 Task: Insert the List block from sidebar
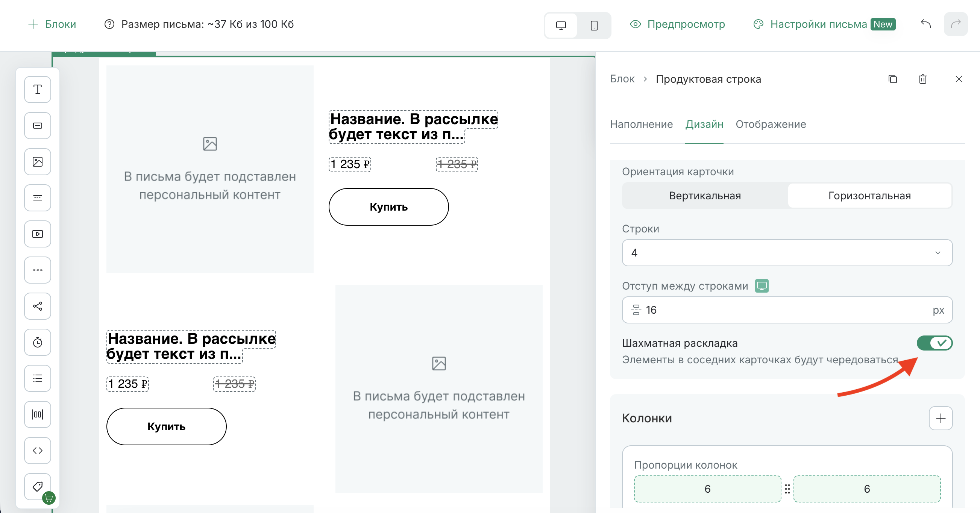tap(37, 379)
